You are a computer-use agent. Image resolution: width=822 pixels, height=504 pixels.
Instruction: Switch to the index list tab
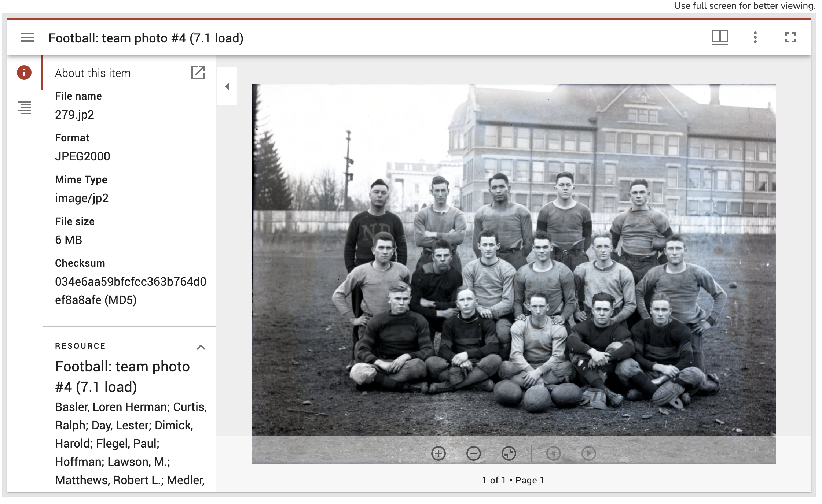tap(24, 108)
